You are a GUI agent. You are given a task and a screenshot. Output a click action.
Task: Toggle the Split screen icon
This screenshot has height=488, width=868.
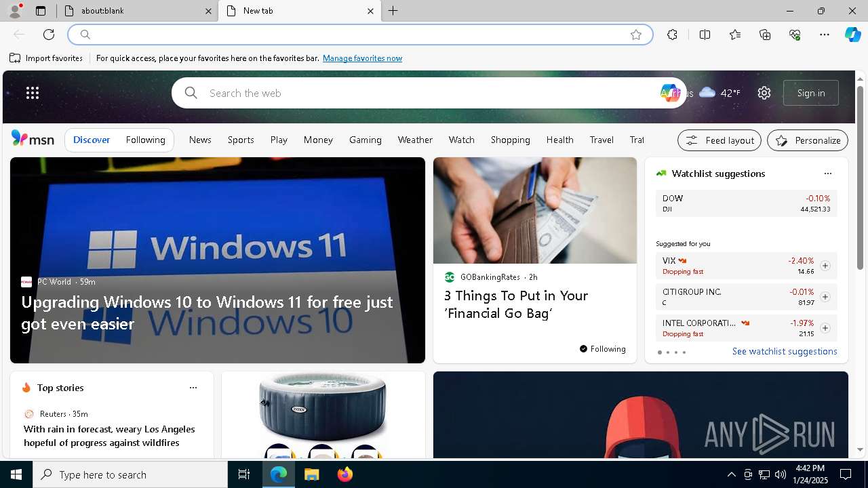pos(705,35)
